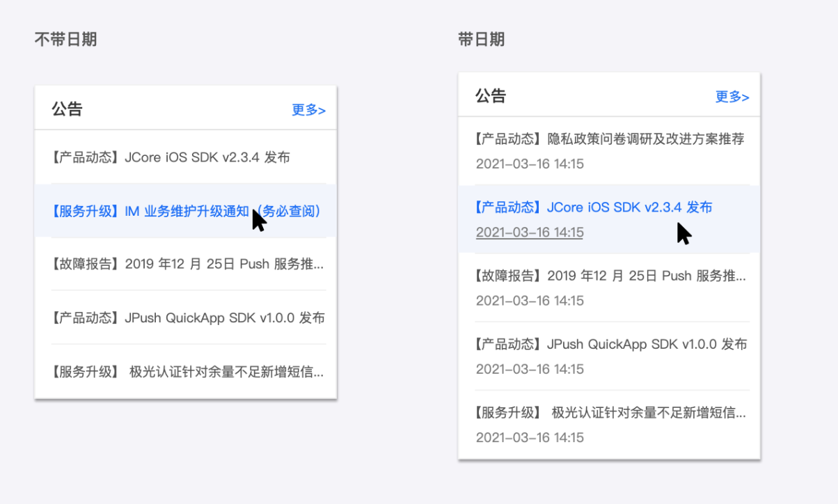Open 更多 link in the dated 公告 panel
The height and width of the screenshot is (504, 838).
click(x=732, y=97)
